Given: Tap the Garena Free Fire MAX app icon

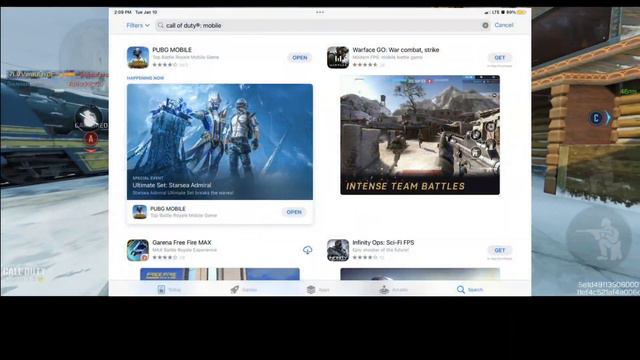Looking at the screenshot, I should pyautogui.click(x=138, y=250).
